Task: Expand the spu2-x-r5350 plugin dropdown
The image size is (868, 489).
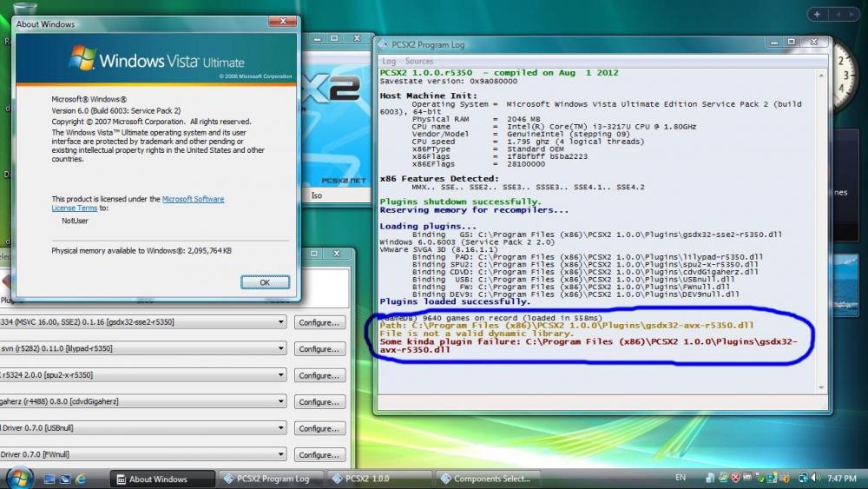Action: point(280,375)
